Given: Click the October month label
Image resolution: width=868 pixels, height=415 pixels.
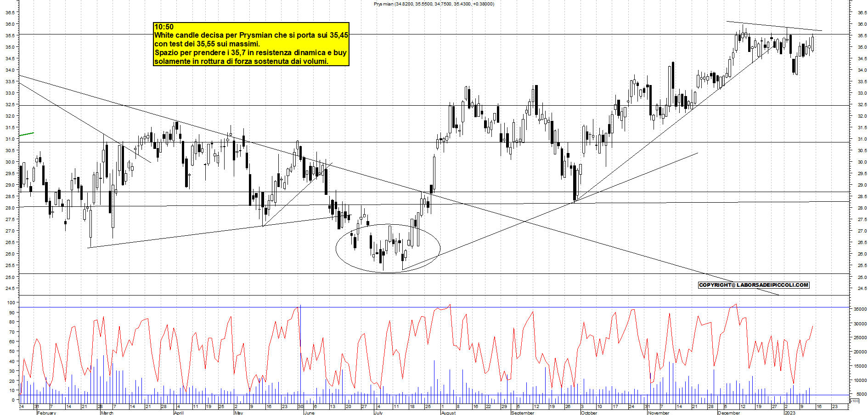Looking at the screenshot, I should (x=589, y=413).
